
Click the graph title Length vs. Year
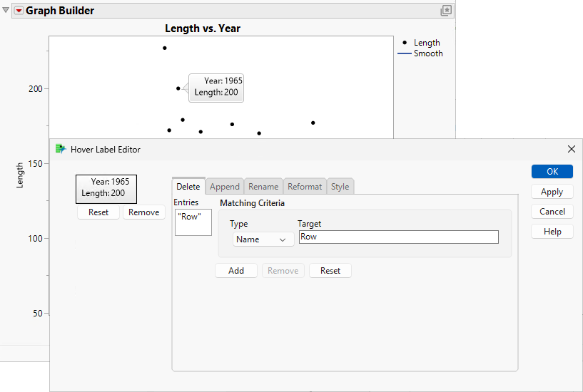click(203, 29)
